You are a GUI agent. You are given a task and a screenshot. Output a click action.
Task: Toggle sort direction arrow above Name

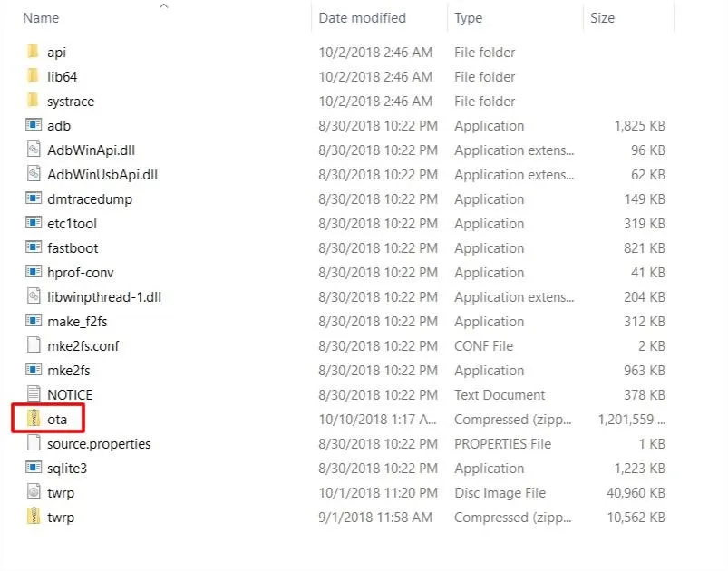click(x=163, y=6)
